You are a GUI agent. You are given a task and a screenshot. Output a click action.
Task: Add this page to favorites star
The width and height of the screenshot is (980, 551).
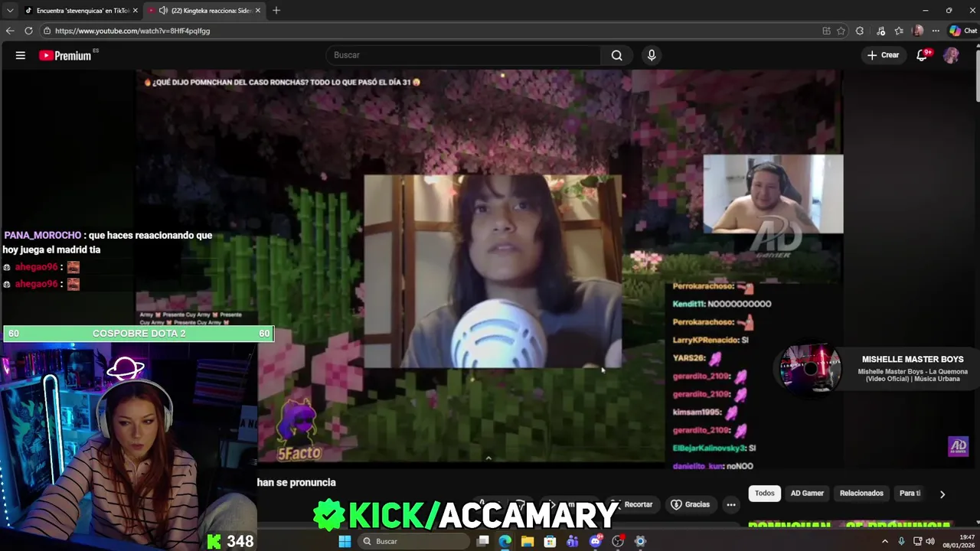coord(841,31)
